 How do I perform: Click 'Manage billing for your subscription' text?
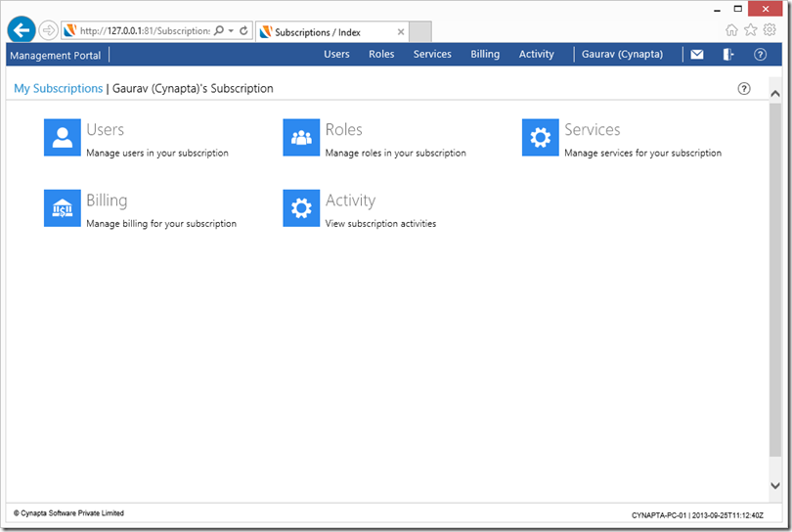(161, 224)
